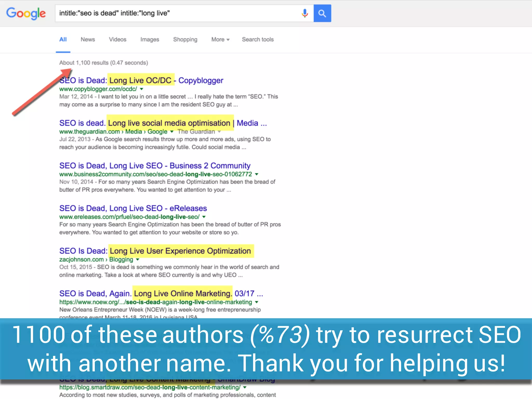
Task: Click the 'Oct 15, 2015' zacjohnson snippet
Action: pyautogui.click(x=169, y=271)
